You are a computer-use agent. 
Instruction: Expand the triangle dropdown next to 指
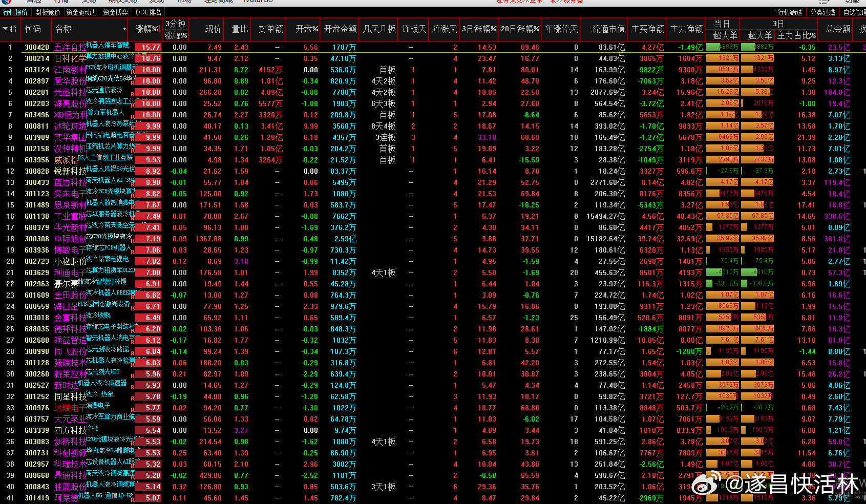(5, 29)
